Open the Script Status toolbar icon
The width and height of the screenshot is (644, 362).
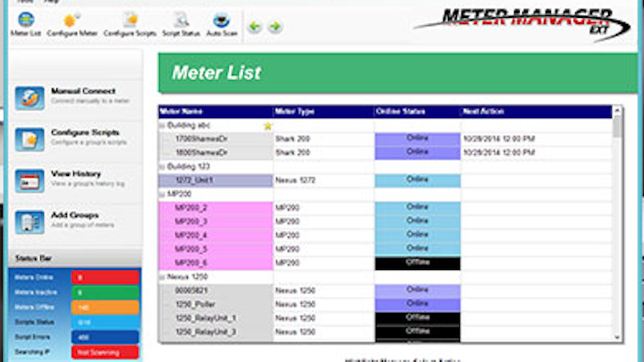pos(181,25)
